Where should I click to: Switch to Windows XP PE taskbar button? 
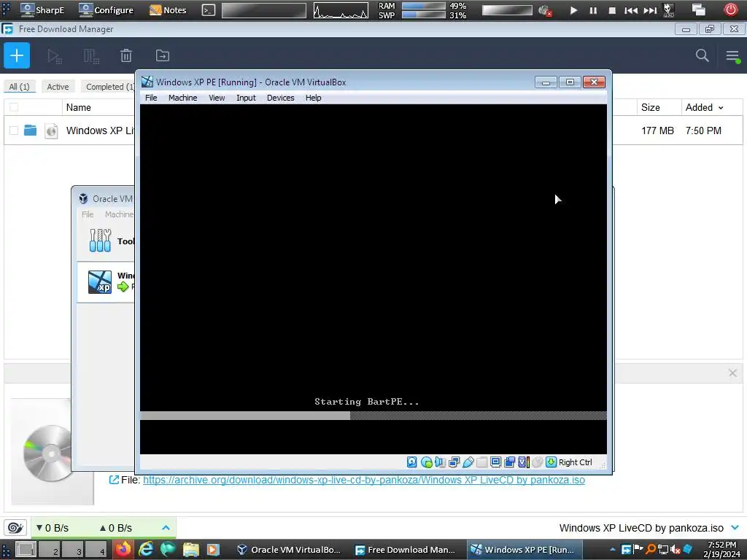coord(523,550)
